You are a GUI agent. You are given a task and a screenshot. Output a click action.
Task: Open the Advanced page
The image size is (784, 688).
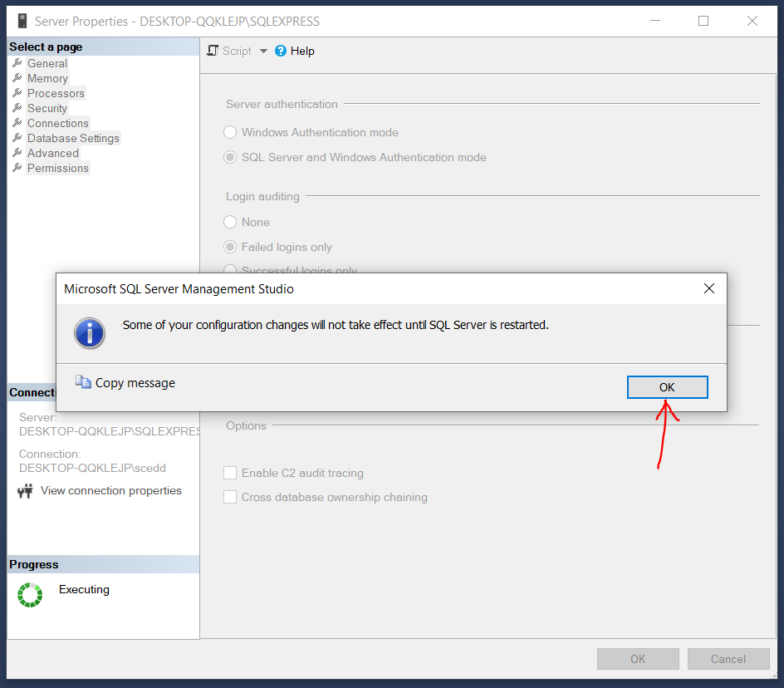click(x=53, y=153)
